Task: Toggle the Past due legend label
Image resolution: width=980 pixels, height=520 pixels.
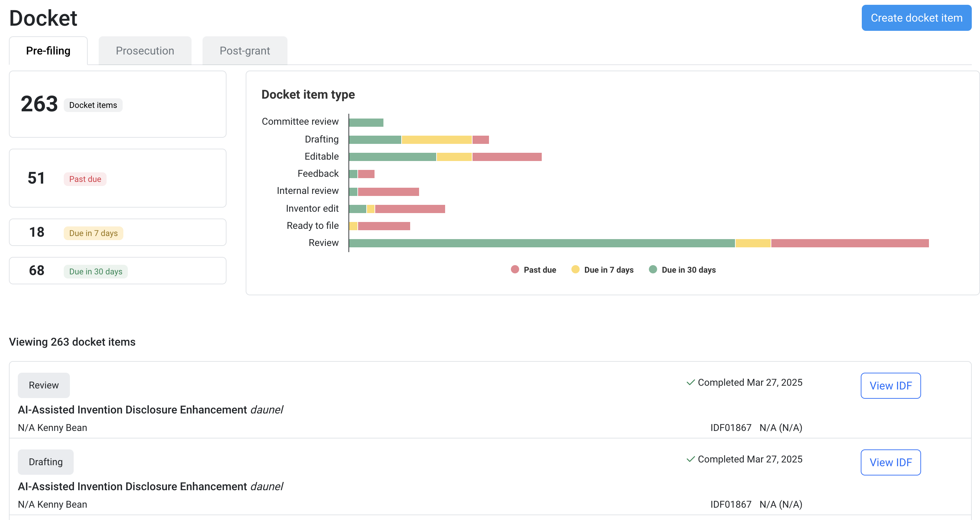Action: [x=540, y=270]
